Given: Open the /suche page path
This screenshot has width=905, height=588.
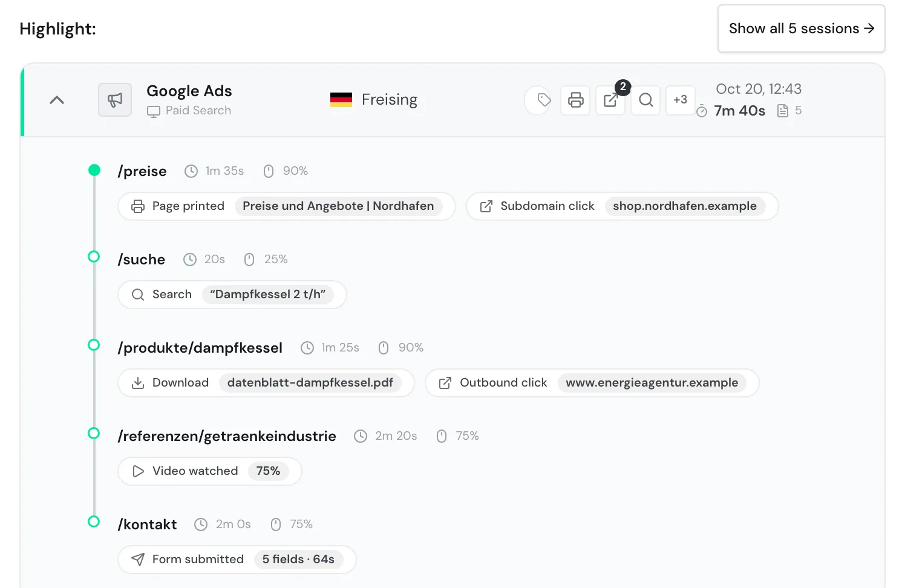Looking at the screenshot, I should tap(142, 260).
